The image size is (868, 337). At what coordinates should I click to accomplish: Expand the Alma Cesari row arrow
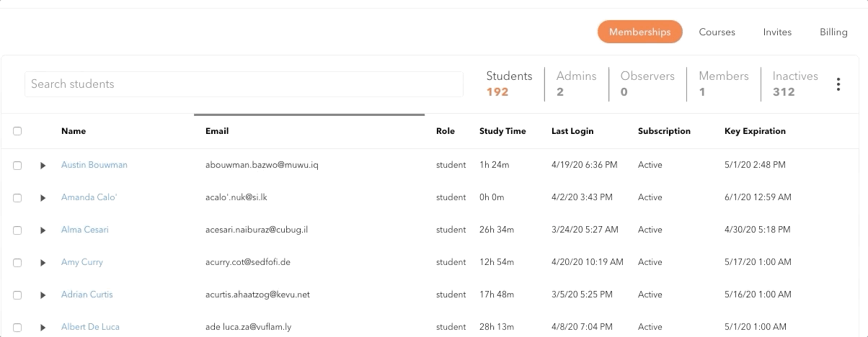pos(43,230)
